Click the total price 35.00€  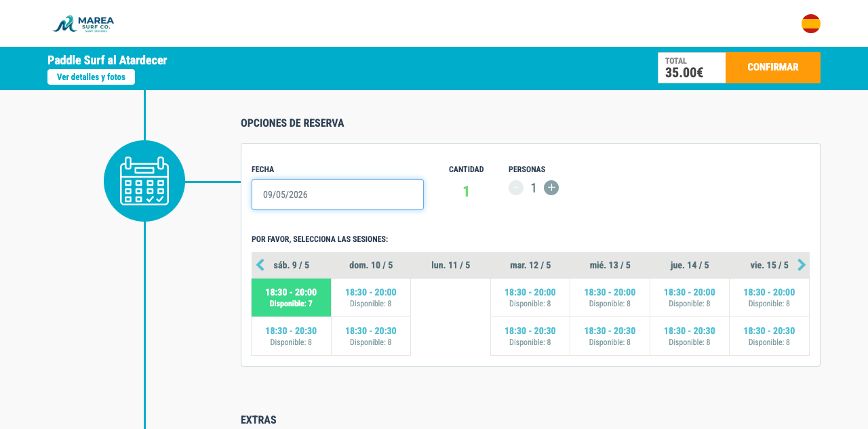(x=684, y=73)
